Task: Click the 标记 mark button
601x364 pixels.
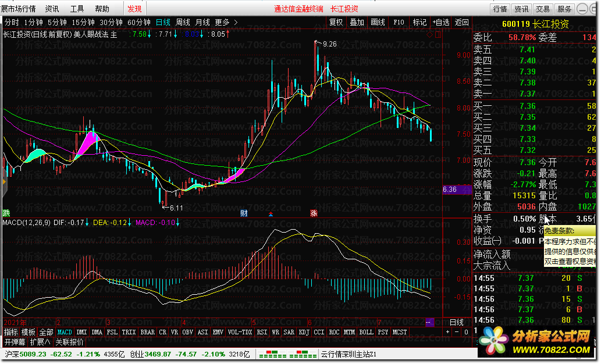Action: 419,22
